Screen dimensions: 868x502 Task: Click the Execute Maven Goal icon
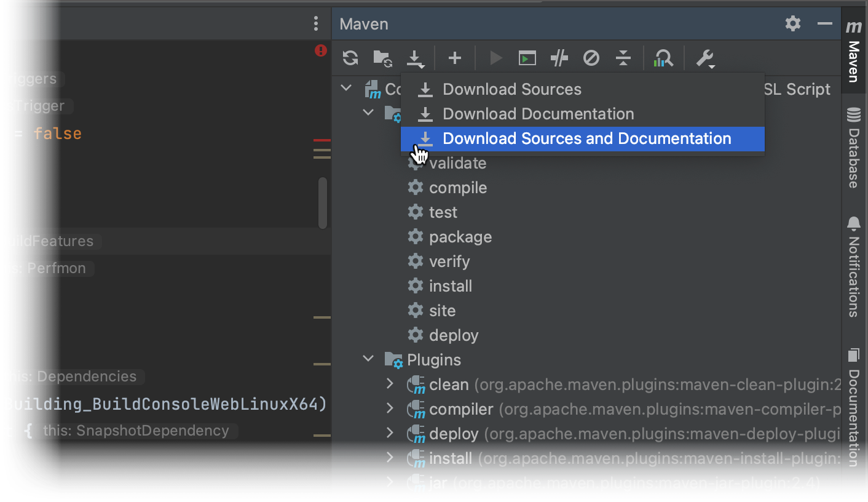pos(527,58)
